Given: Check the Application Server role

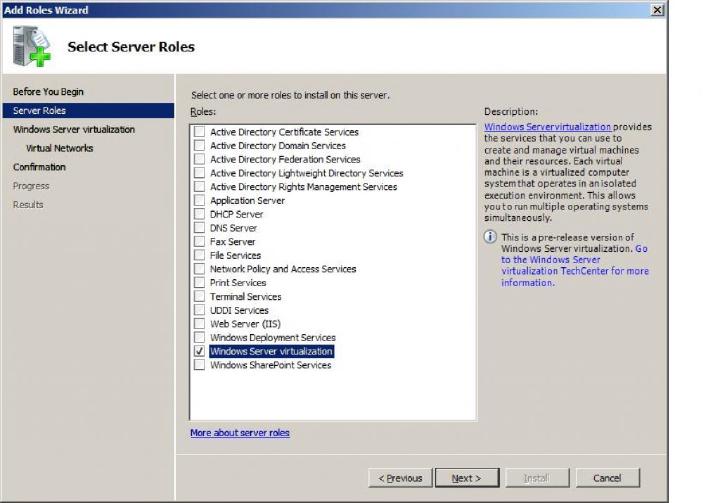Looking at the screenshot, I should 199,200.
